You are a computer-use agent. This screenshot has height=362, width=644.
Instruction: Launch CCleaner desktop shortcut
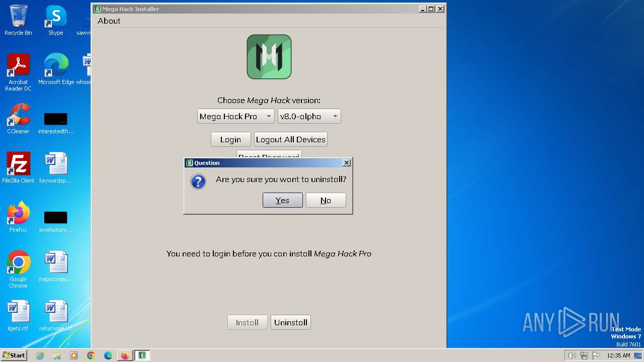pyautogui.click(x=18, y=119)
